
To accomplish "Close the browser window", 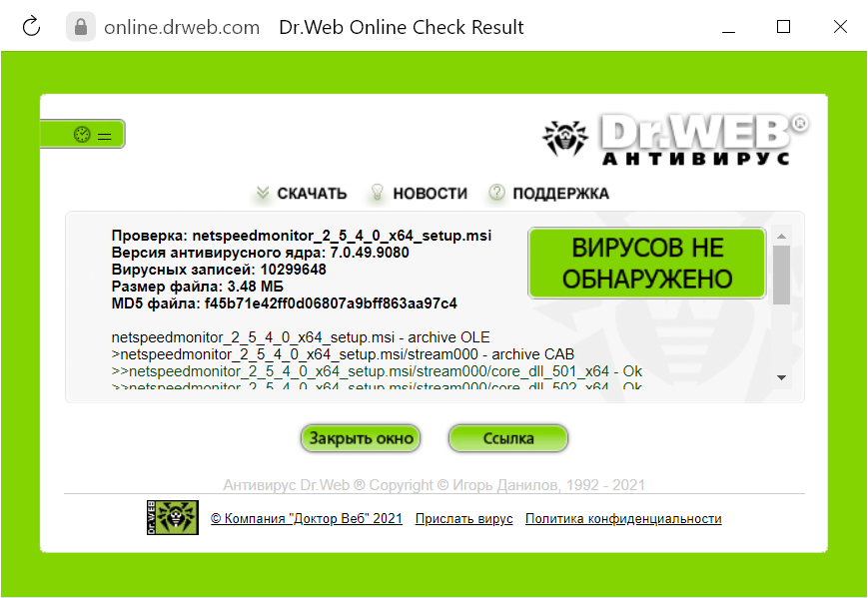I will pos(840,27).
